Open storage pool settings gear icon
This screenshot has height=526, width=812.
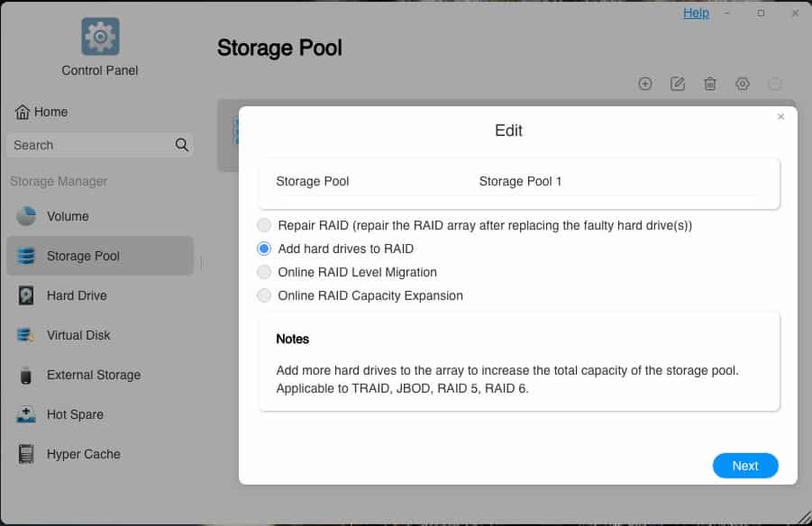click(x=743, y=84)
